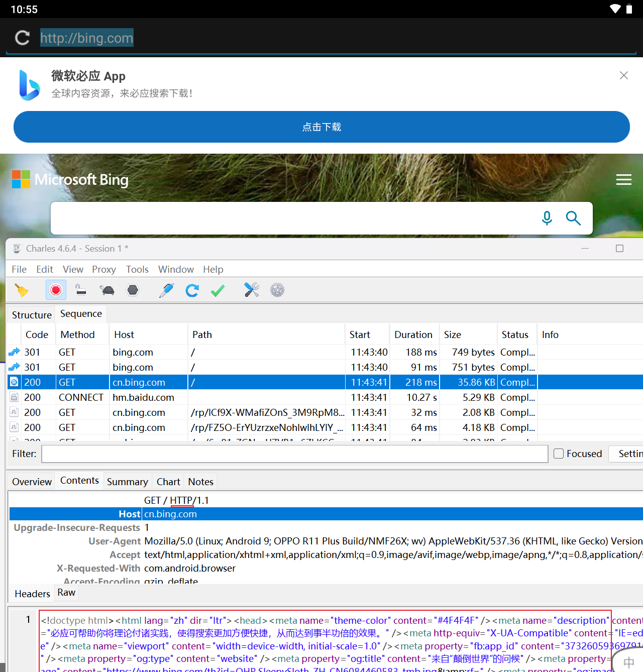Open Tools with the wrench icon
Viewport: 643px width, 672px height.
coord(251,290)
